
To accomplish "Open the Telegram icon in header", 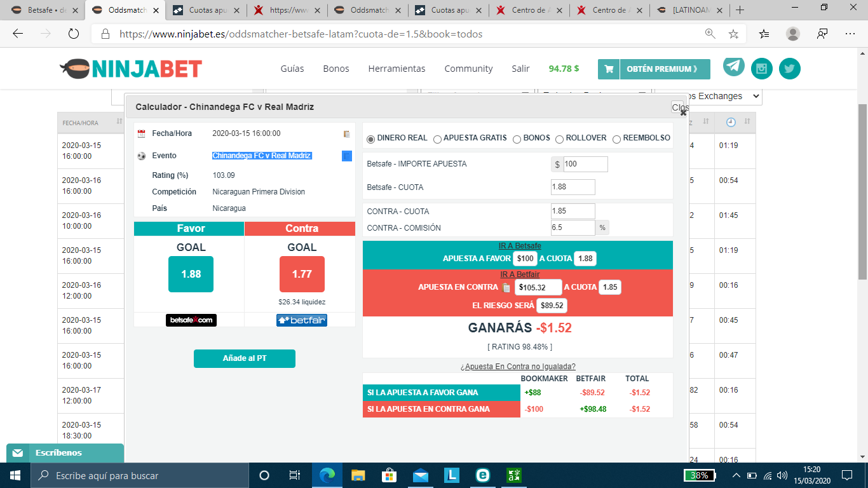I will 734,66.
